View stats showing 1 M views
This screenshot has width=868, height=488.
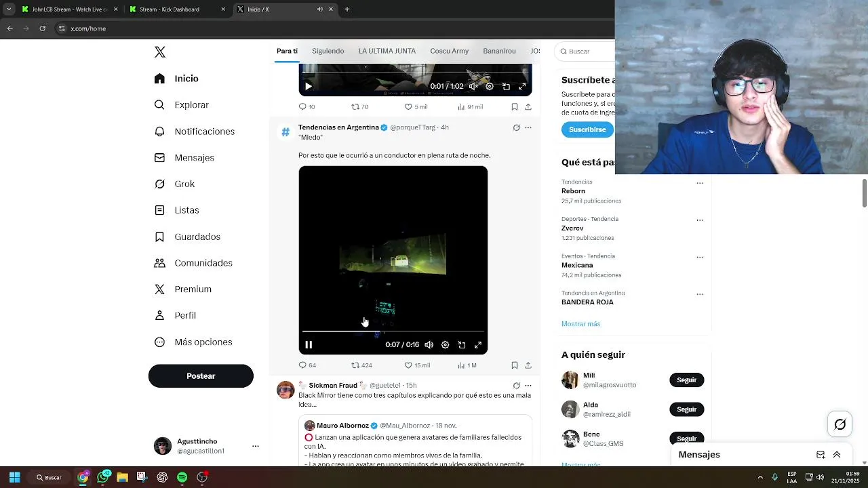467,365
